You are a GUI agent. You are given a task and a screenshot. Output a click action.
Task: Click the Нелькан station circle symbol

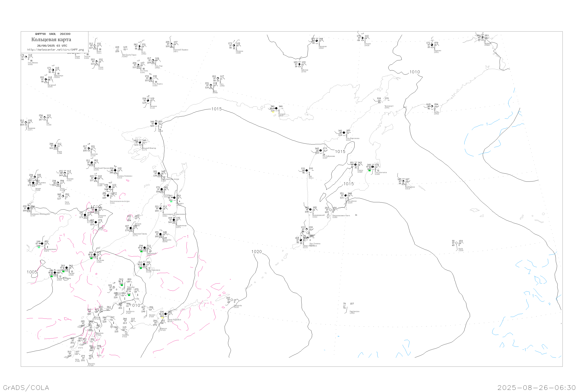point(148,101)
